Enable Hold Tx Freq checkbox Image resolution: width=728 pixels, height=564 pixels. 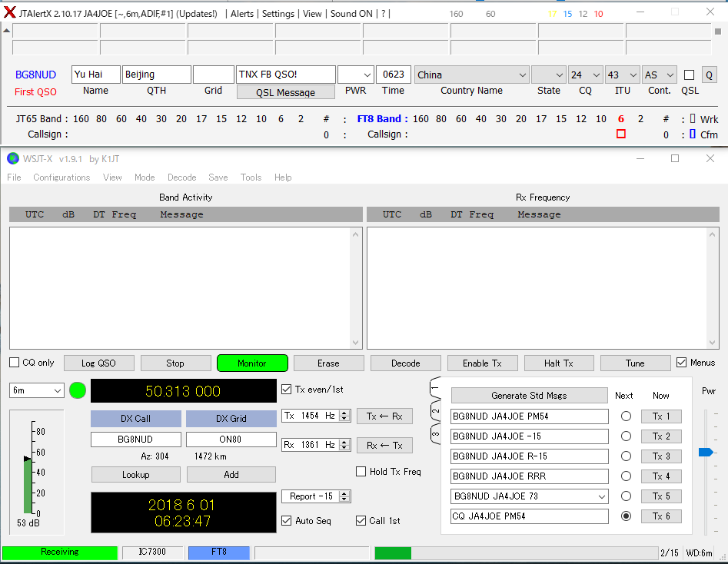point(361,472)
